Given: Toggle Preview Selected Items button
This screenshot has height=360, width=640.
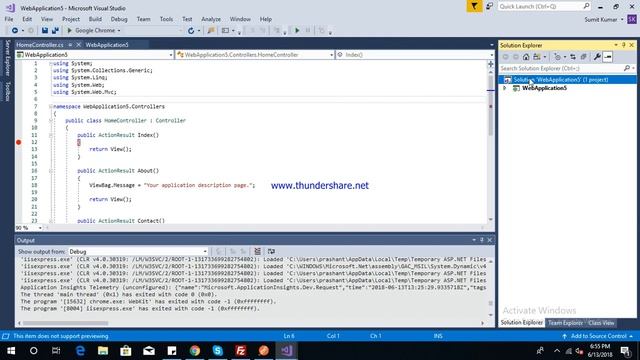Looking at the screenshot, I should pos(607,57).
